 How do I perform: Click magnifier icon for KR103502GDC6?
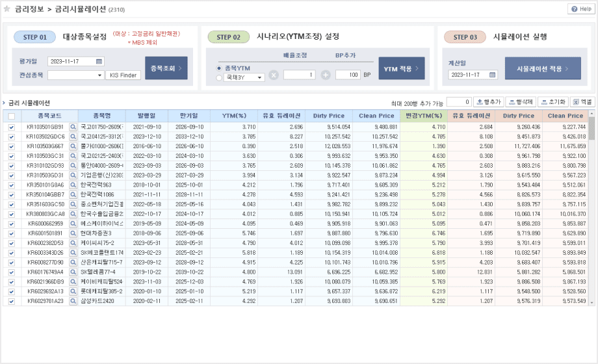click(x=73, y=136)
